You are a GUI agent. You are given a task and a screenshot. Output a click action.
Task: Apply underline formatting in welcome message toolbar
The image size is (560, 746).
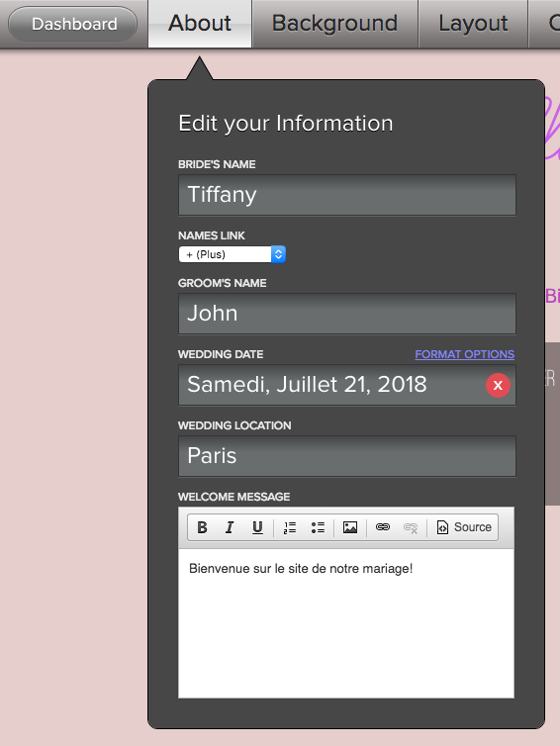pyautogui.click(x=257, y=527)
